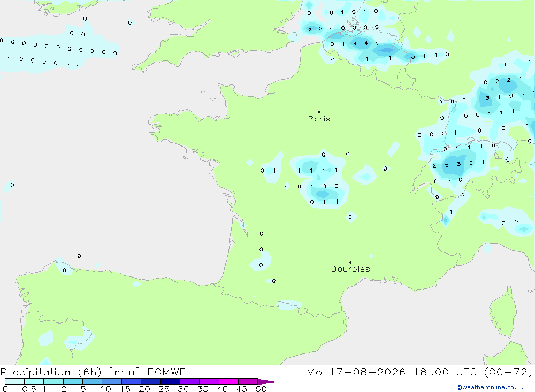Pick the 30–35 mm violet legend swatch

[x=189, y=381]
